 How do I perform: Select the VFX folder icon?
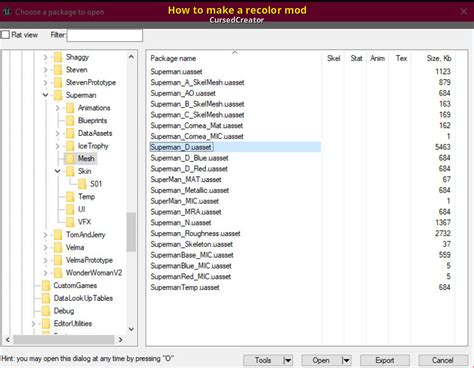pyautogui.click(x=70, y=222)
